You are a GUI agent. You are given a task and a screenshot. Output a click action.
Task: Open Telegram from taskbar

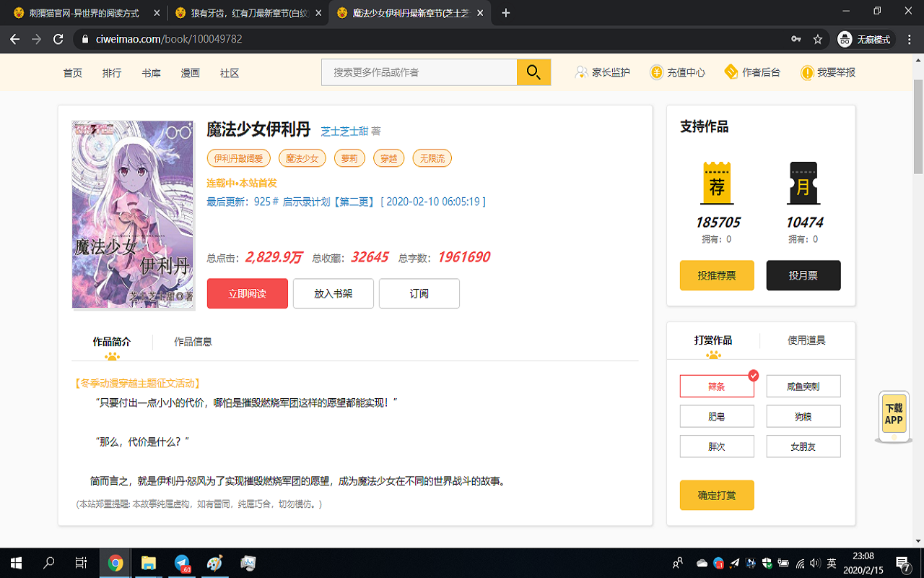(182, 563)
